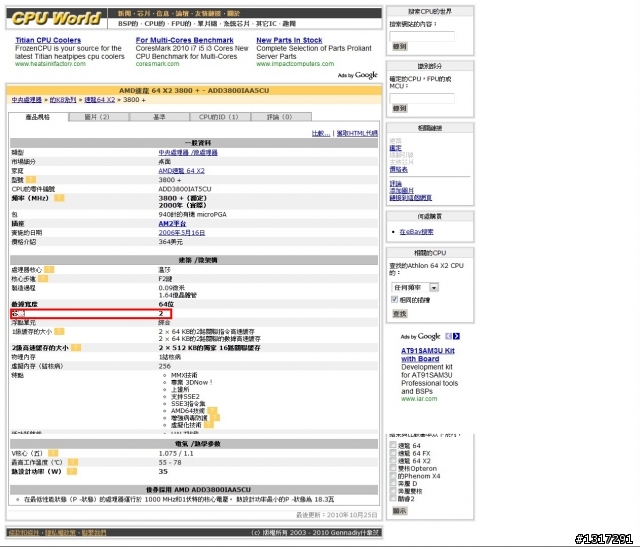
Task: Click the 價格表 link in the sidebar
Action: point(398,169)
